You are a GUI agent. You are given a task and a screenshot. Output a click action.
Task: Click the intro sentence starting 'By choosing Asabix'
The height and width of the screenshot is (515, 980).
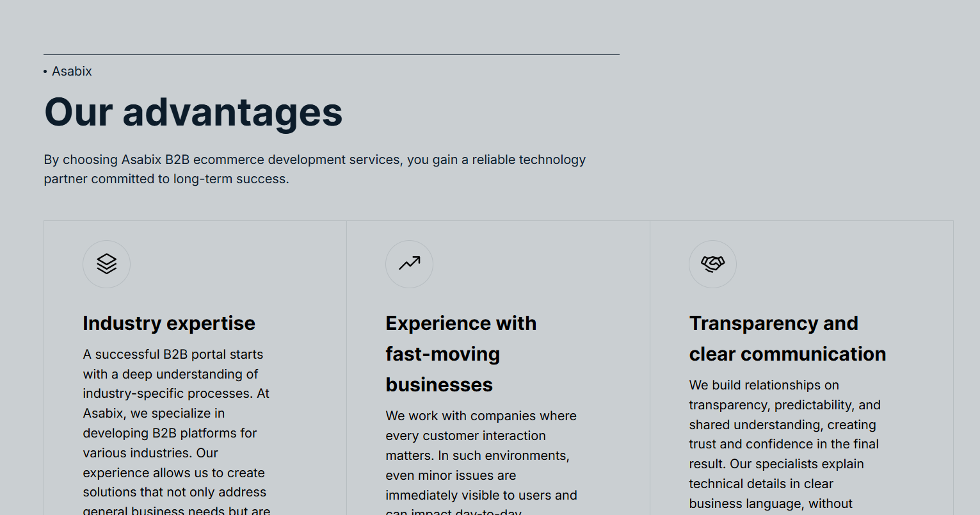click(x=314, y=159)
